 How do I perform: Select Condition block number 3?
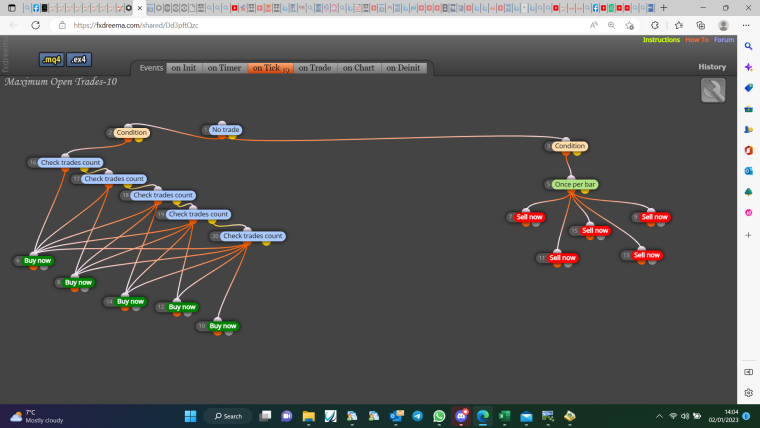pos(570,146)
